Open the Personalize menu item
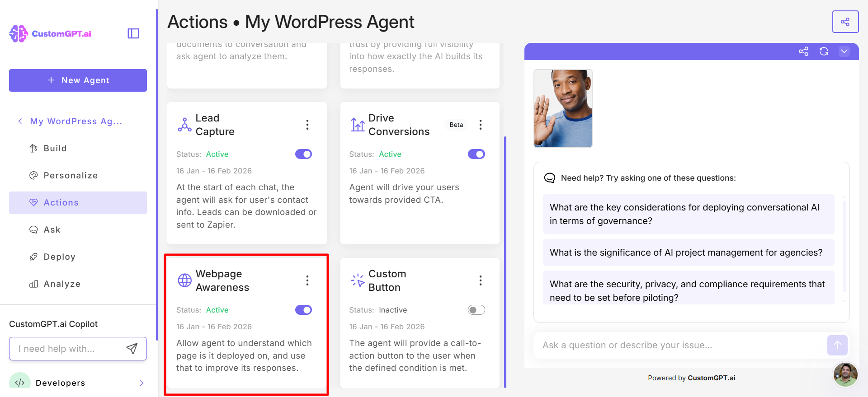Viewport: 868px width, 397px height. click(x=78, y=175)
